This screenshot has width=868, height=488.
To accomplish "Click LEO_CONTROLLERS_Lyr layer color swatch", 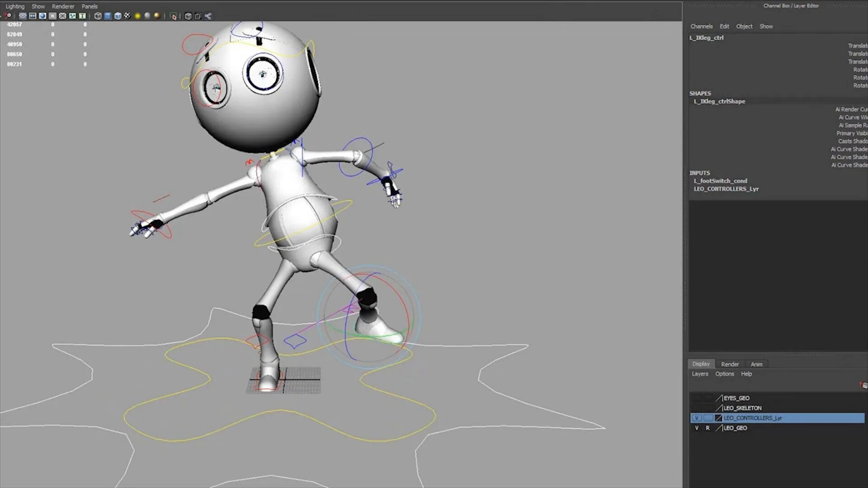I will click(718, 418).
